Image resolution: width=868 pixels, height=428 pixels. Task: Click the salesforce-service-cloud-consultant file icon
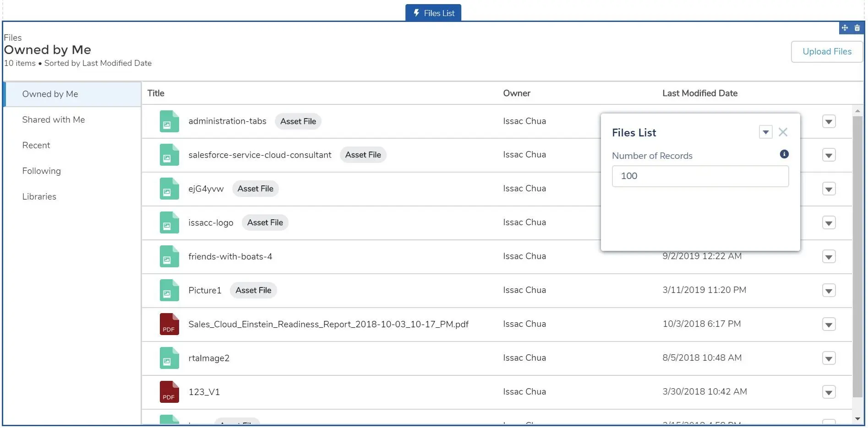tap(169, 155)
